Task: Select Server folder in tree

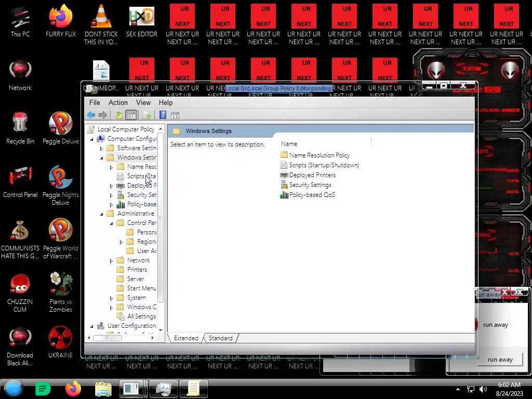Action: coord(136,279)
